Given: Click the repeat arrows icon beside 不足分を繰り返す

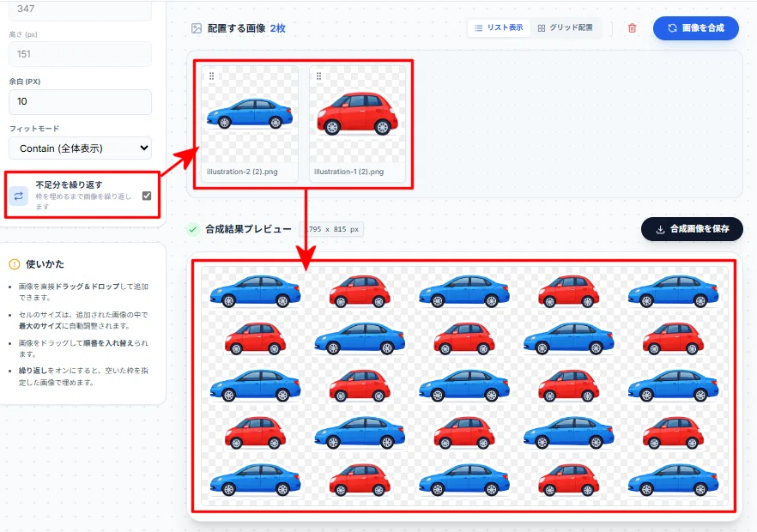Looking at the screenshot, I should (18, 196).
